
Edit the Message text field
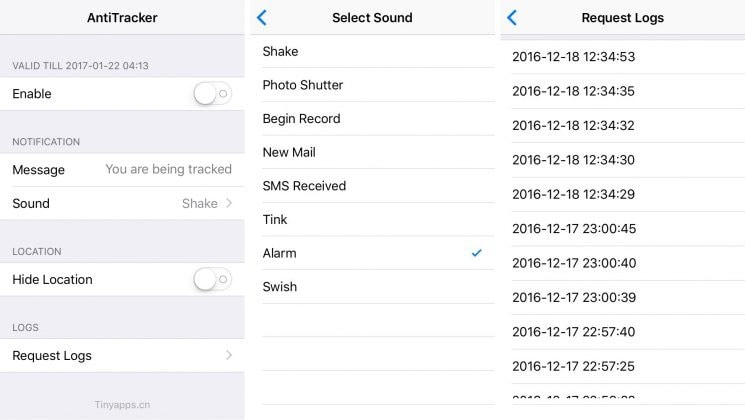click(168, 170)
